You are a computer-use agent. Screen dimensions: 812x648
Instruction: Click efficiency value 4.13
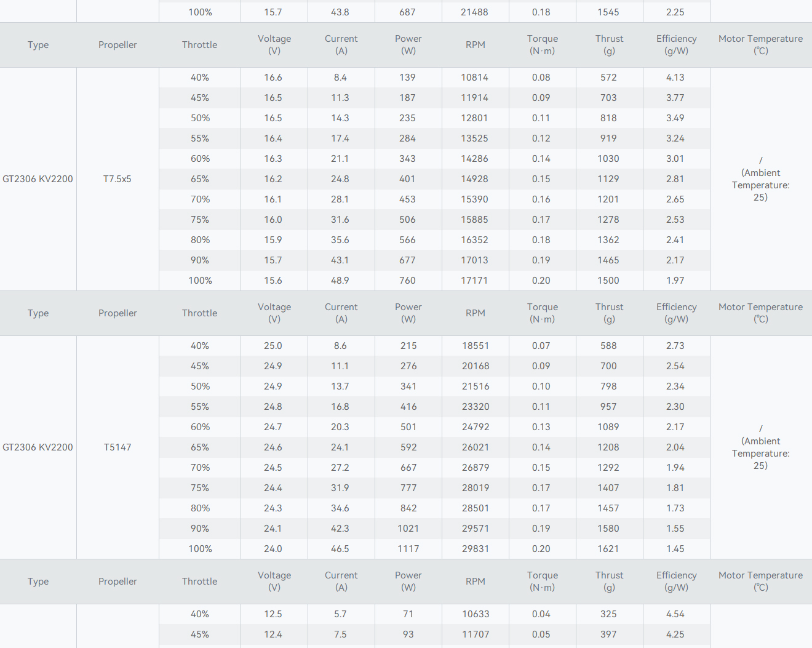point(675,78)
